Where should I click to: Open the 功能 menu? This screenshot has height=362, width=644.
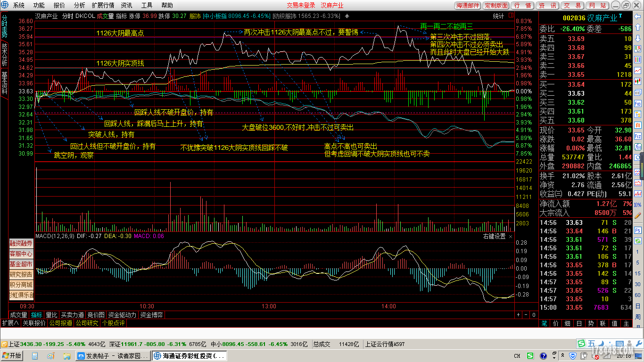pos(39,5)
